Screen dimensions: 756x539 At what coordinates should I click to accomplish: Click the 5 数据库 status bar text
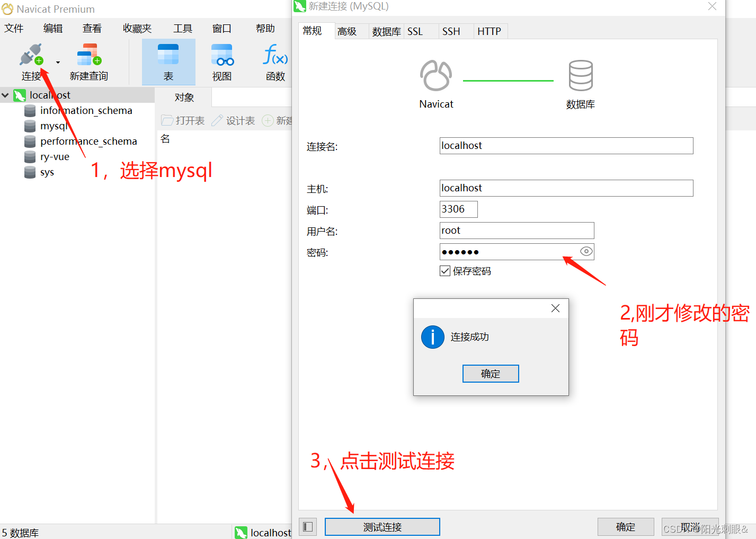[x=20, y=533]
